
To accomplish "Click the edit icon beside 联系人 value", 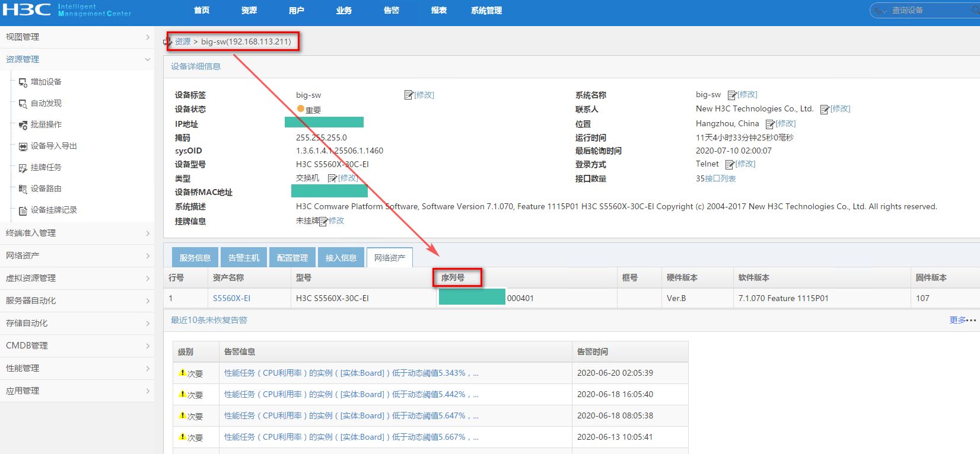I will click(825, 109).
